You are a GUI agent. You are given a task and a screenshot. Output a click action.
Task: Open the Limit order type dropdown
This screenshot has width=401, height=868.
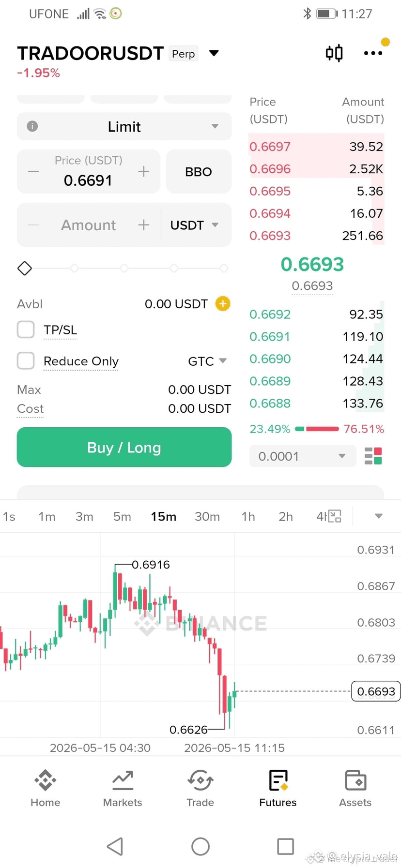tap(124, 126)
